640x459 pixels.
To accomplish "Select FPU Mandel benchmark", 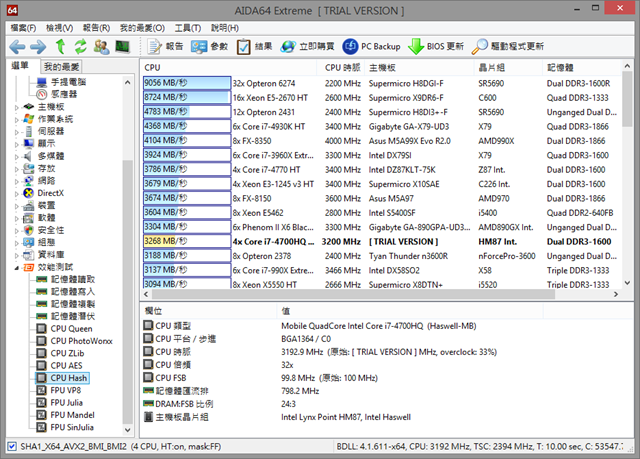I will (72, 415).
